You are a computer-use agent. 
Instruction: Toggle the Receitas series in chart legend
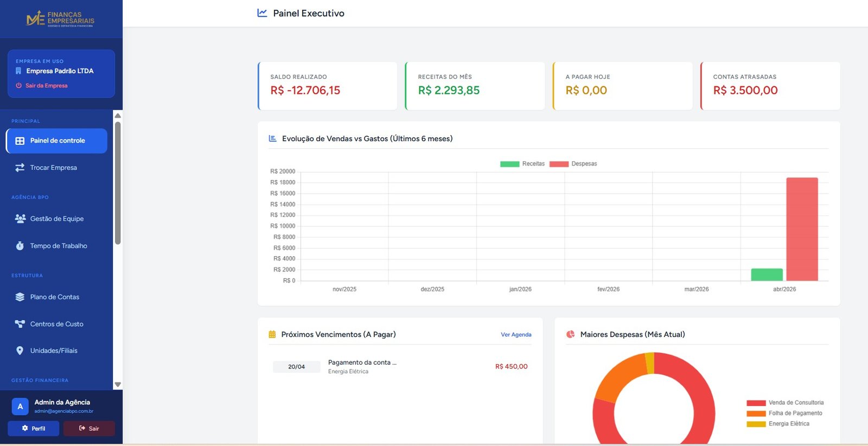click(x=522, y=164)
